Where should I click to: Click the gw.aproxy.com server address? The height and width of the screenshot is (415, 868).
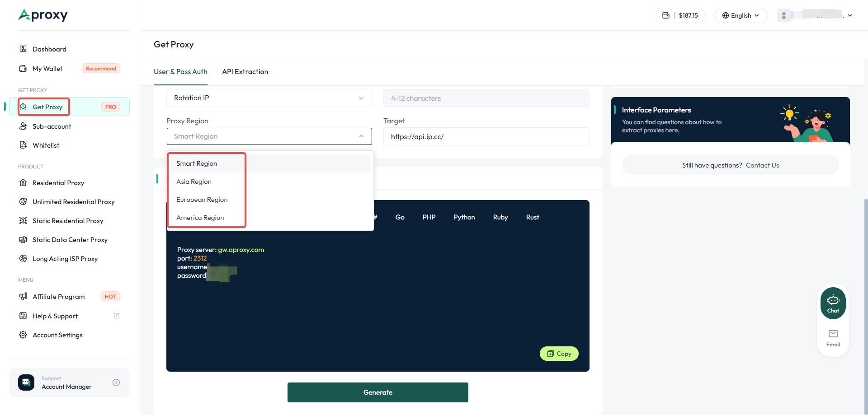click(241, 250)
